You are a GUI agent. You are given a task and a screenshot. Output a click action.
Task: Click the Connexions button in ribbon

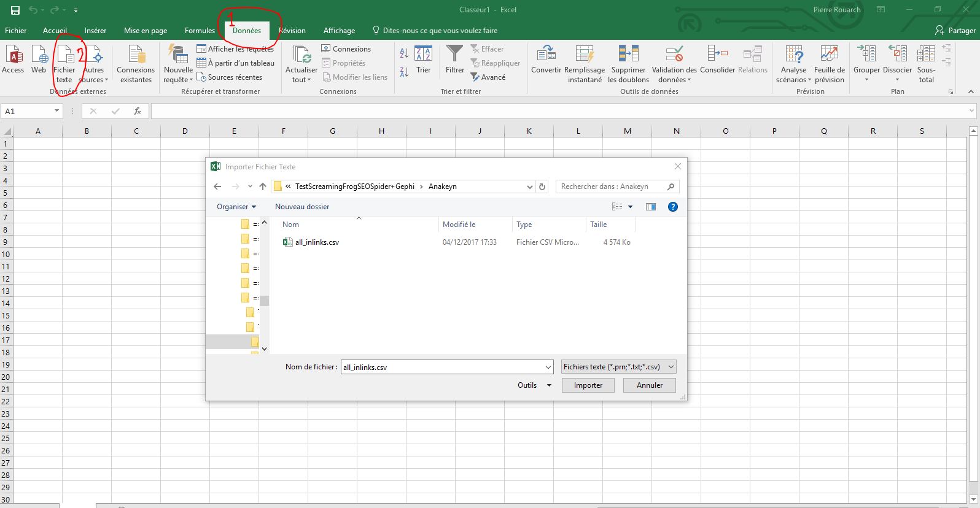(x=346, y=49)
